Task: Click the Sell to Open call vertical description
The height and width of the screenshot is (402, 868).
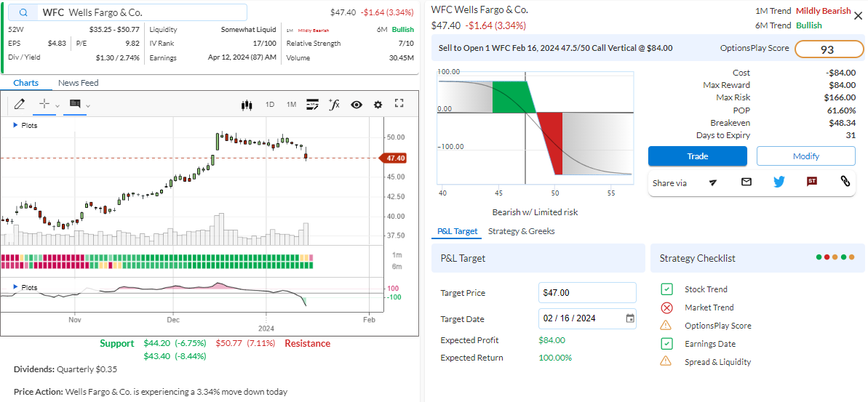Action: pyautogui.click(x=555, y=48)
